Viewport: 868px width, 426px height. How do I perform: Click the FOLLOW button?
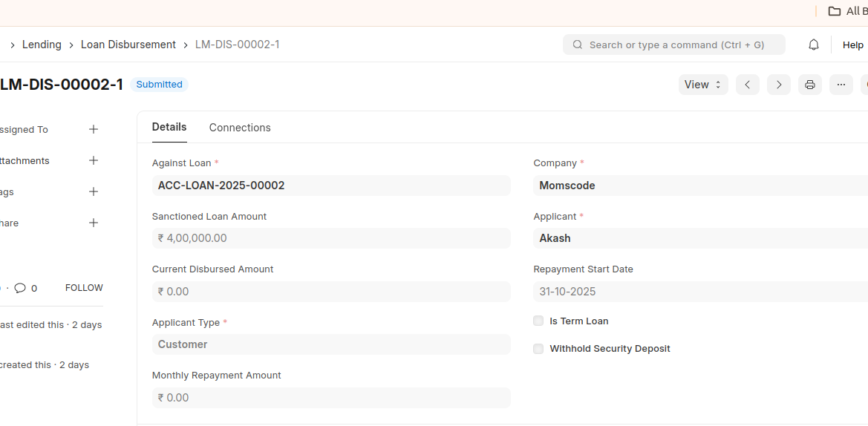84,288
